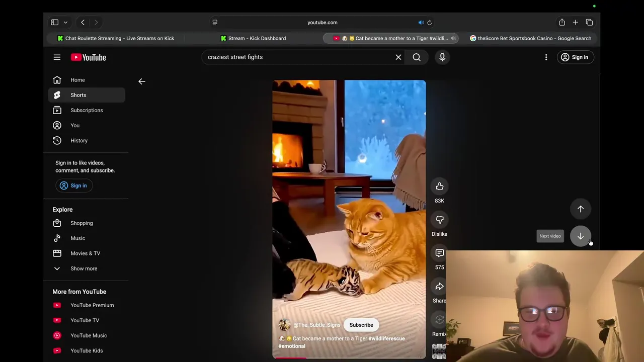Viewport: 644px width, 362px height.
Task: Click sidebar Sign in button
Action: pyautogui.click(x=73, y=186)
